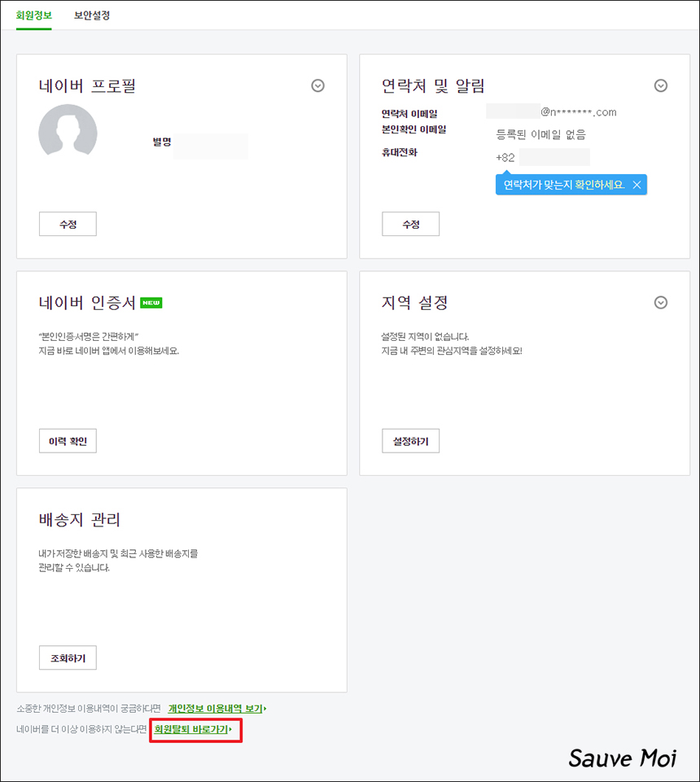Click the 설정된 지역이 없습니다 text
The height and width of the screenshot is (782, 700).
tap(425, 337)
